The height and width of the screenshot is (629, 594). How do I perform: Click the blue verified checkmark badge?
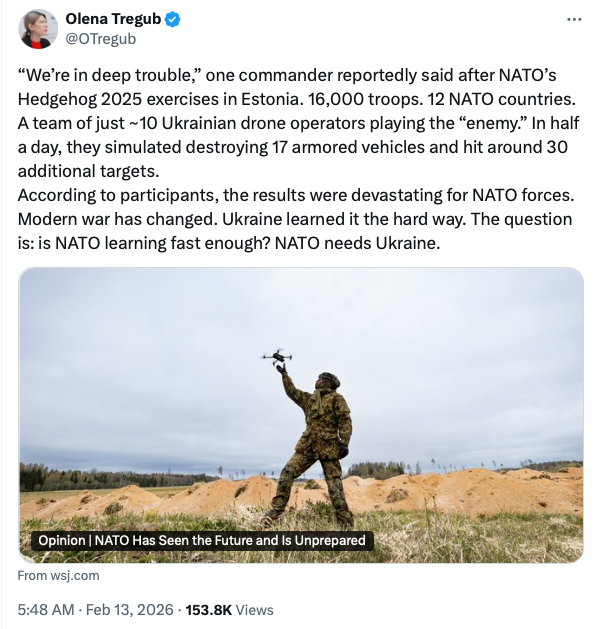172,19
